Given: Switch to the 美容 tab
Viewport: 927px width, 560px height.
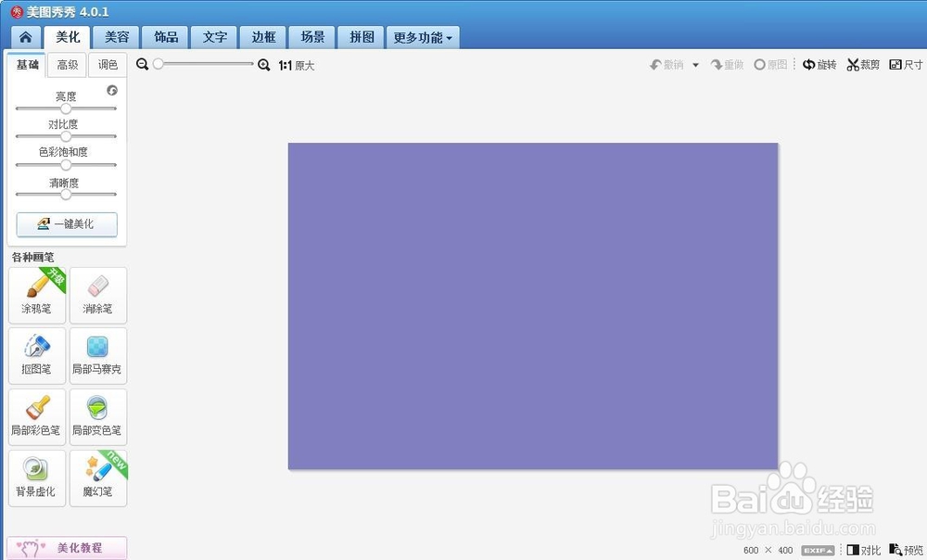Looking at the screenshot, I should click(117, 37).
